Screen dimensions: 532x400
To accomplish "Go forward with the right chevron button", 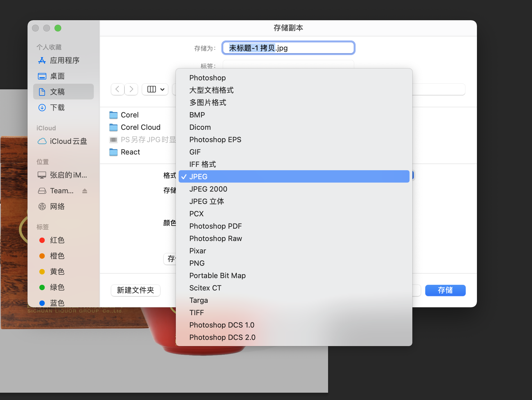I will coord(131,89).
